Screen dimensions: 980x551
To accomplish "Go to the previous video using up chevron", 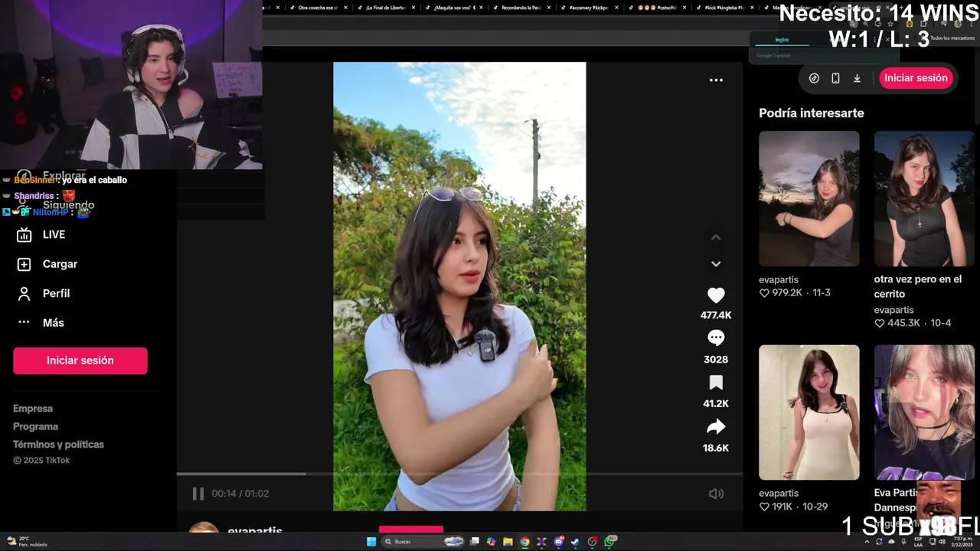I will coord(716,237).
